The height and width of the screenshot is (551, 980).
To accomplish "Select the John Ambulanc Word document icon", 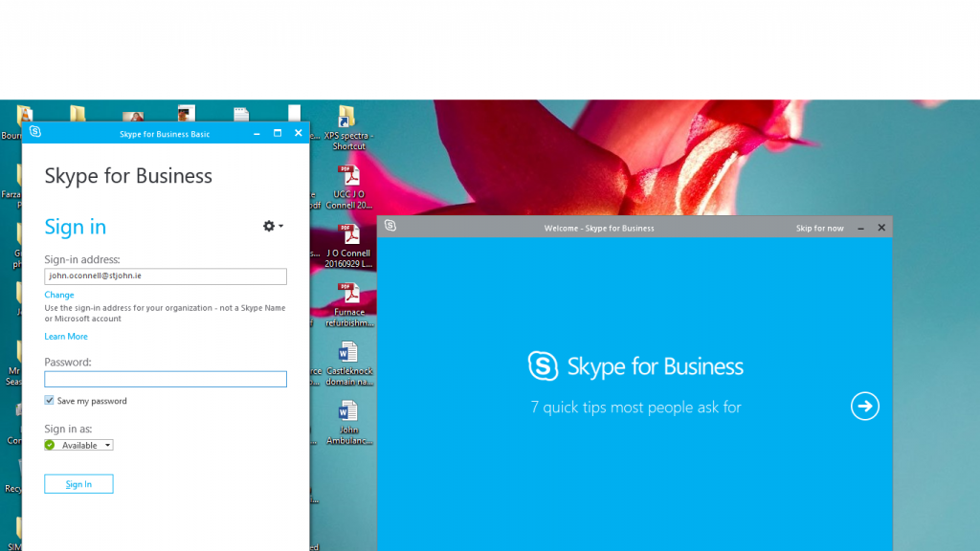I will (348, 422).
